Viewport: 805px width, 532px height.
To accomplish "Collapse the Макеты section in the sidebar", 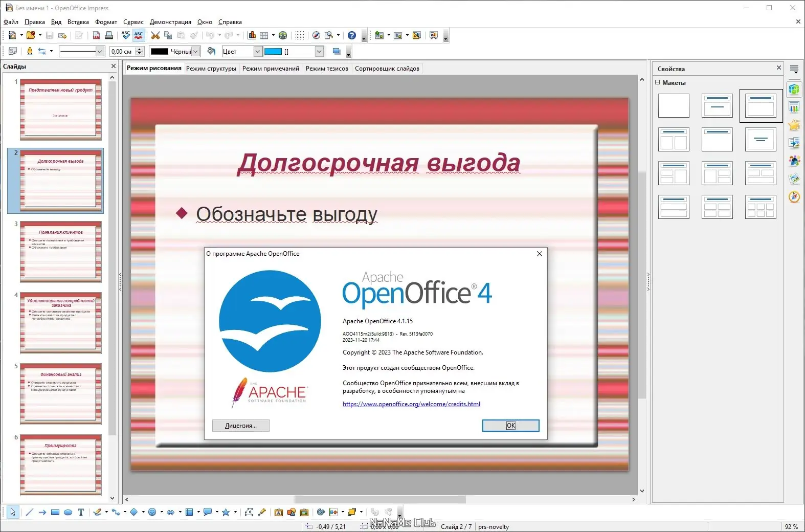I will 658,82.
